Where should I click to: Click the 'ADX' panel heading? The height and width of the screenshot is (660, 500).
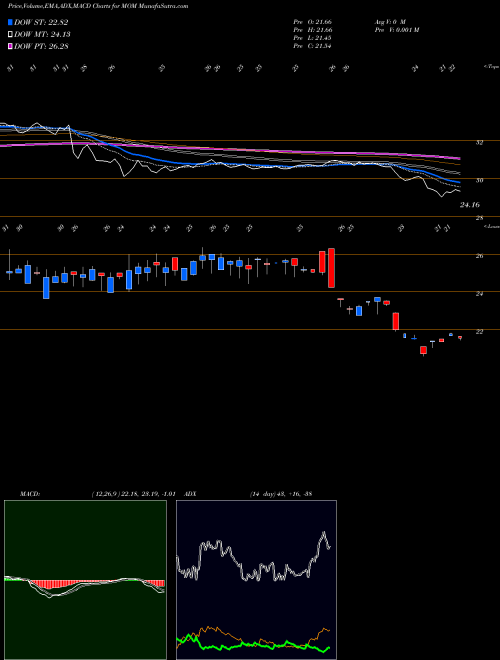190,494
